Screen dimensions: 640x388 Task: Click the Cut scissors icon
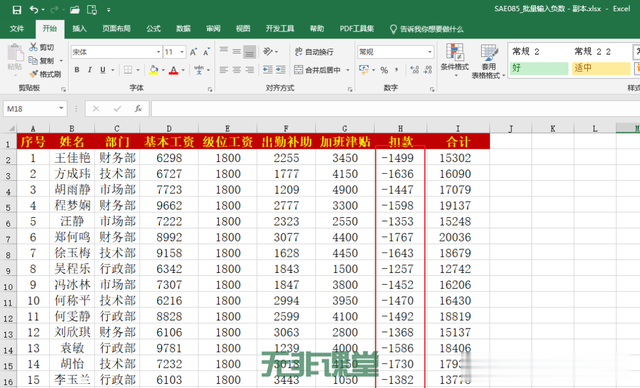pyautogui.click(x=33, y=47)
